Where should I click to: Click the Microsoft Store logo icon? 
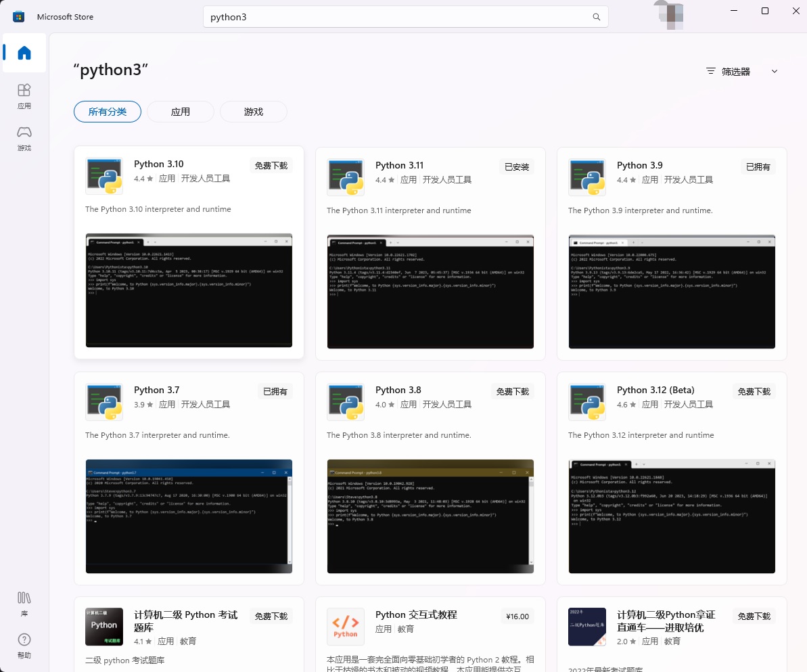(18, 16)
